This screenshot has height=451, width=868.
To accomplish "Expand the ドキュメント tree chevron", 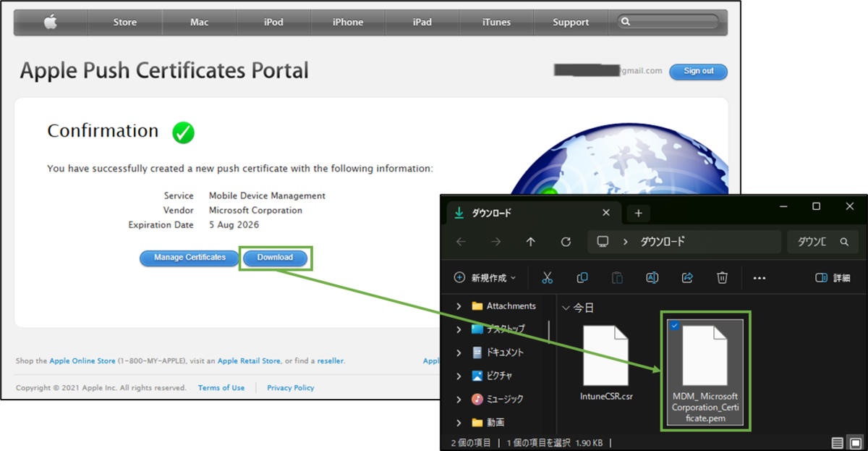I will (x=459, y=353).
